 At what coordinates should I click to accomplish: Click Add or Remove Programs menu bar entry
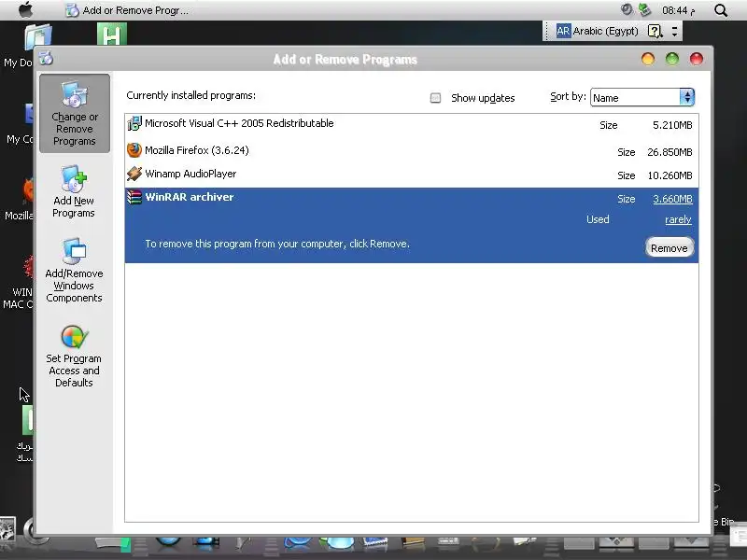[x=127, y=10]
